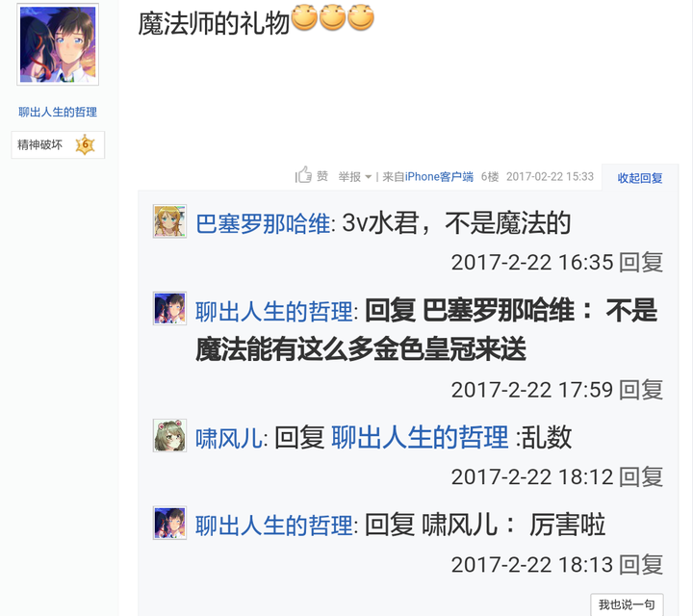Click the thumbs-up like icon

pos(303,175)
